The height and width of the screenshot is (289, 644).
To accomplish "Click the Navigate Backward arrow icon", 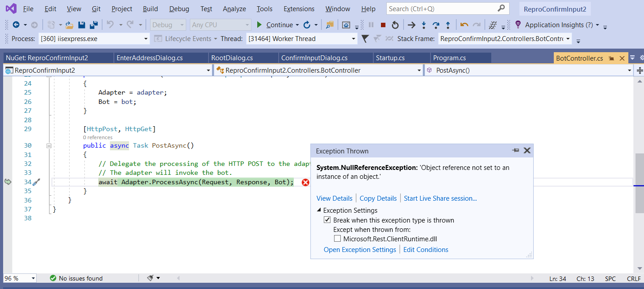I will coord(16,25).
